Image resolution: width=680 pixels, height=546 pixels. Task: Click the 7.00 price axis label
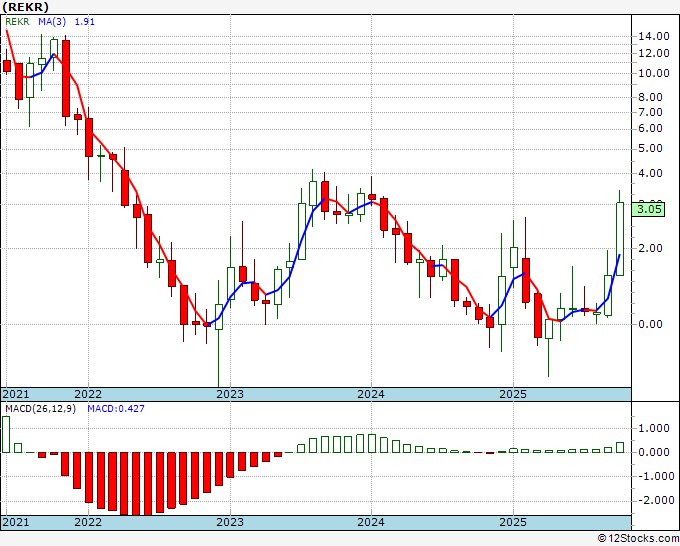(x=651, y=113)
